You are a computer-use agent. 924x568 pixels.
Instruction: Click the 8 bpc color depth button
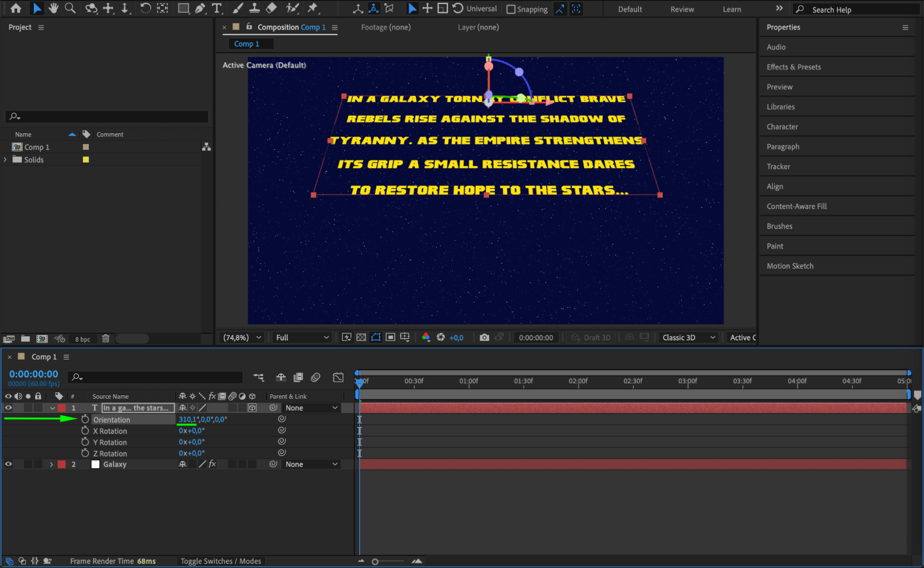[x=83, y=339]
